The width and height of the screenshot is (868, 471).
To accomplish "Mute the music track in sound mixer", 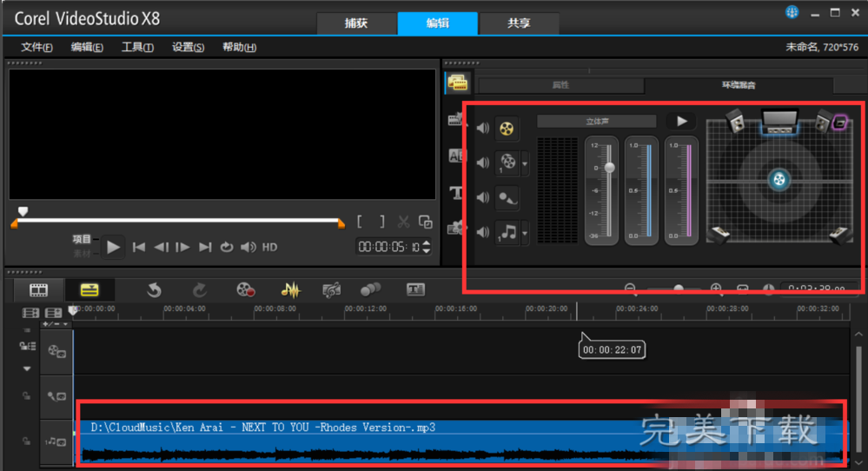I will coord(483,232).
